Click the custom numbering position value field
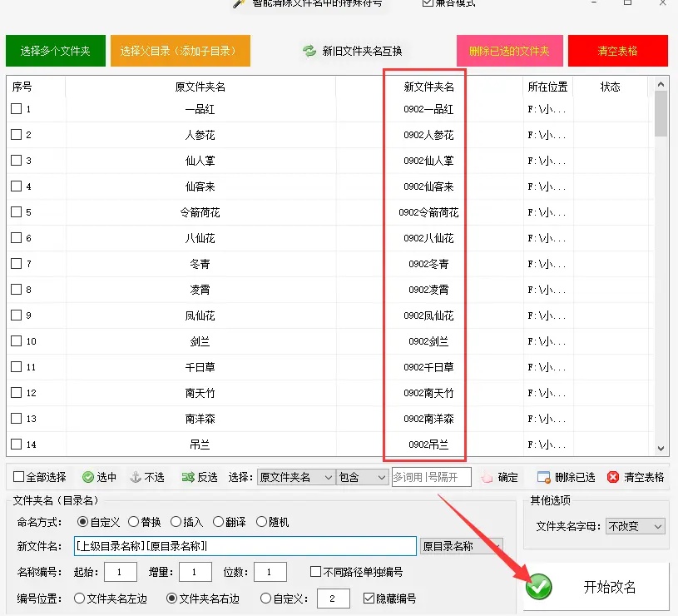678x616 pixels. 334,599
